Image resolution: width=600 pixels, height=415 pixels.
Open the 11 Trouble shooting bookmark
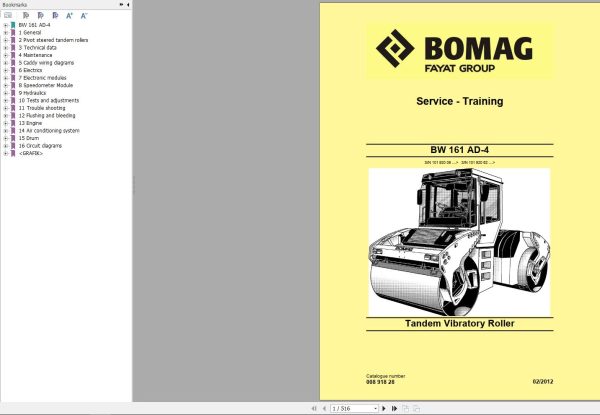pyautogui.click(x=42, y=108)
